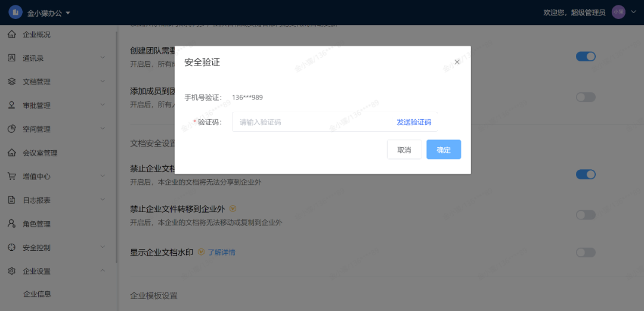Click the 安全控制 shield icon
Screen dimensions: 644x311
point(12,247)
